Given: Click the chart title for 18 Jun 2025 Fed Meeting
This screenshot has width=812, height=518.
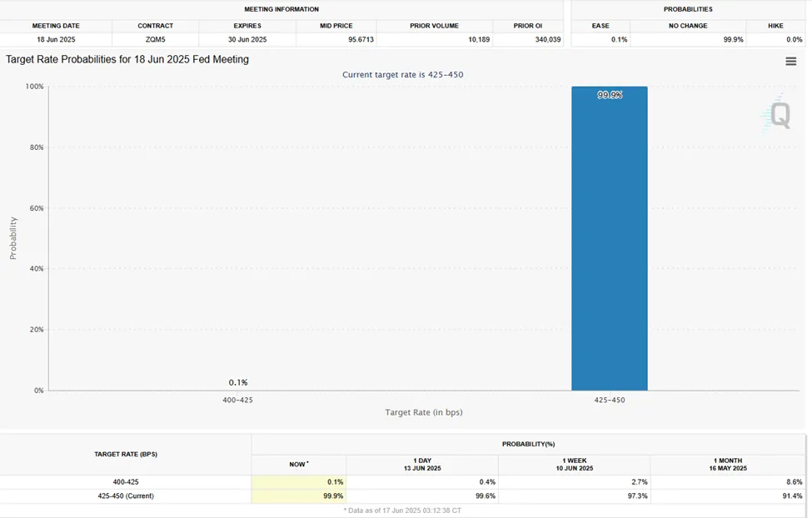Looking at the screenshot, I should click(127, 60).
